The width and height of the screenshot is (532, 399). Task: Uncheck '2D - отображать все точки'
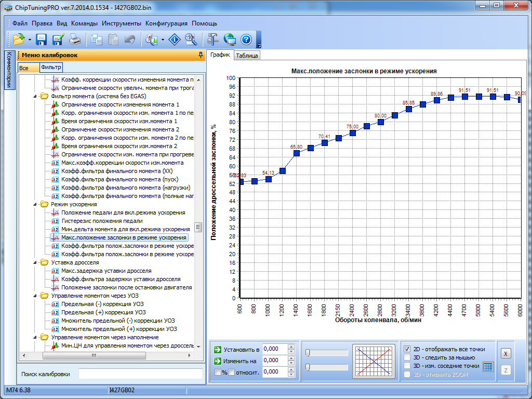407,349
